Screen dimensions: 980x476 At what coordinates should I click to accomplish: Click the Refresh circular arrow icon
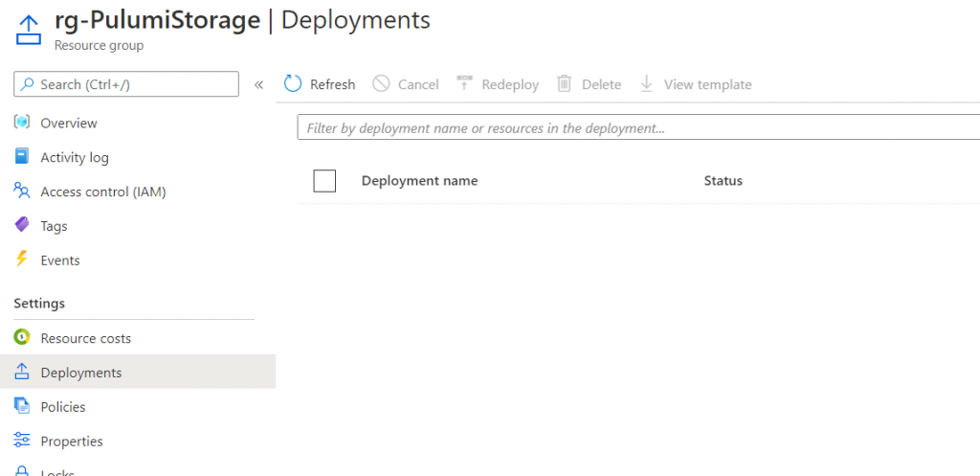(293, 84)
